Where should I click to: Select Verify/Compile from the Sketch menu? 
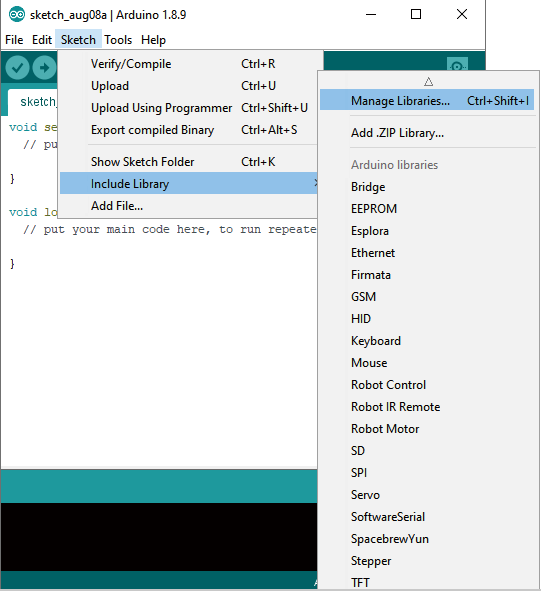[188, 64]
